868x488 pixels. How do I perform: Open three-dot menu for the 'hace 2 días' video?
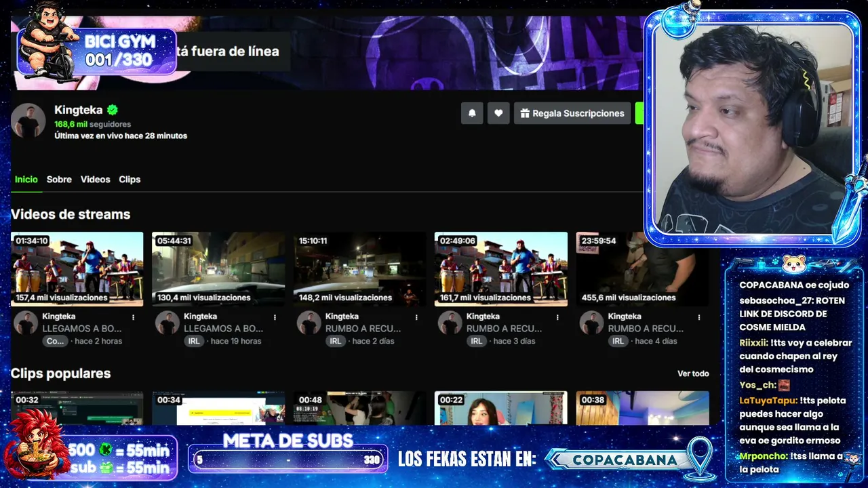pyautogui.click(x=416, y=317)
